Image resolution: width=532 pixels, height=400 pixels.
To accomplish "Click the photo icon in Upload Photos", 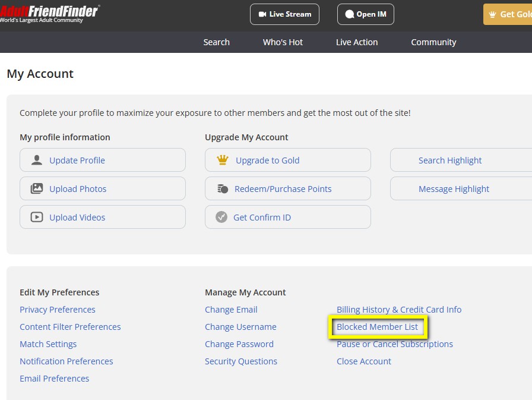I will pos(37,188).
